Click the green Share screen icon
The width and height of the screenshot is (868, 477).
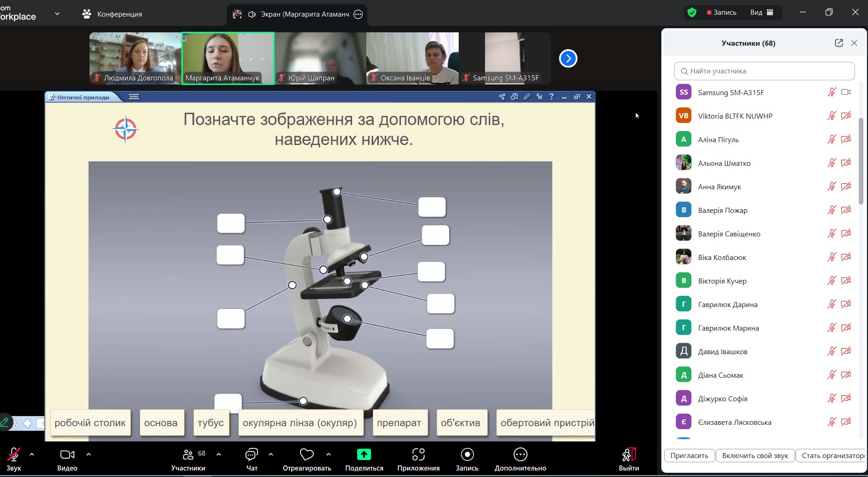(x=364, y=455)
